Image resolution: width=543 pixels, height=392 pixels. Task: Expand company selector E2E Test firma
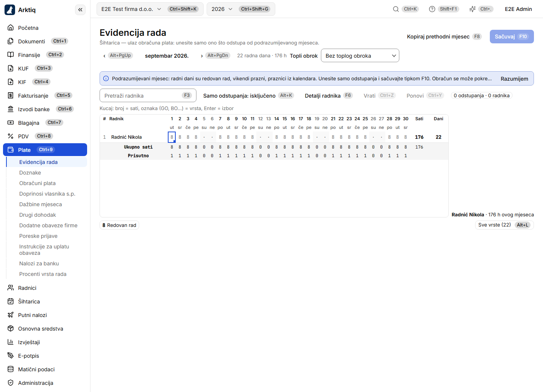150,9
